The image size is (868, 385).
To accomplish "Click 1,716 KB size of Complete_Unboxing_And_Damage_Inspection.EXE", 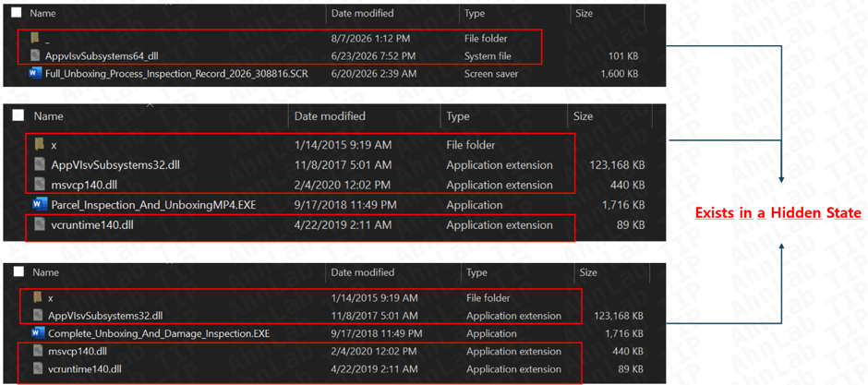I will coord(623,333).
